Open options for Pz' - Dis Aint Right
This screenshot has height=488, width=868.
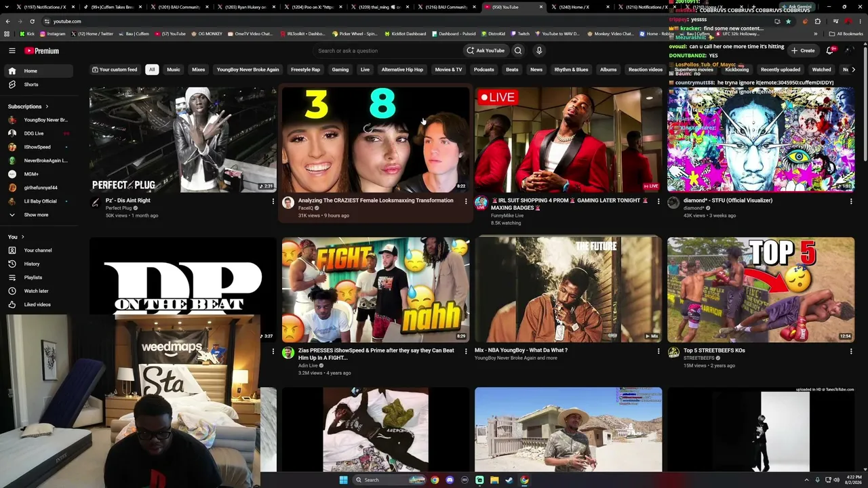[x=273, y=201]
